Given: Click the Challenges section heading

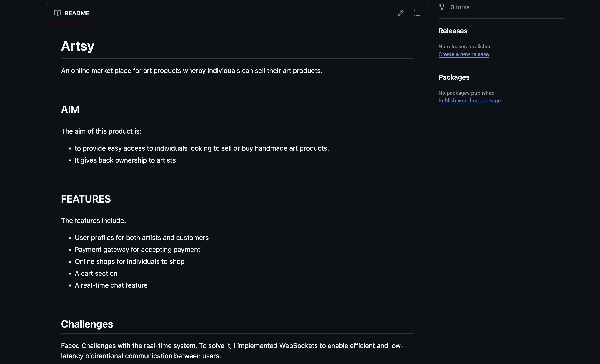Looking at the screenshot, I should [x=87, y=324].
